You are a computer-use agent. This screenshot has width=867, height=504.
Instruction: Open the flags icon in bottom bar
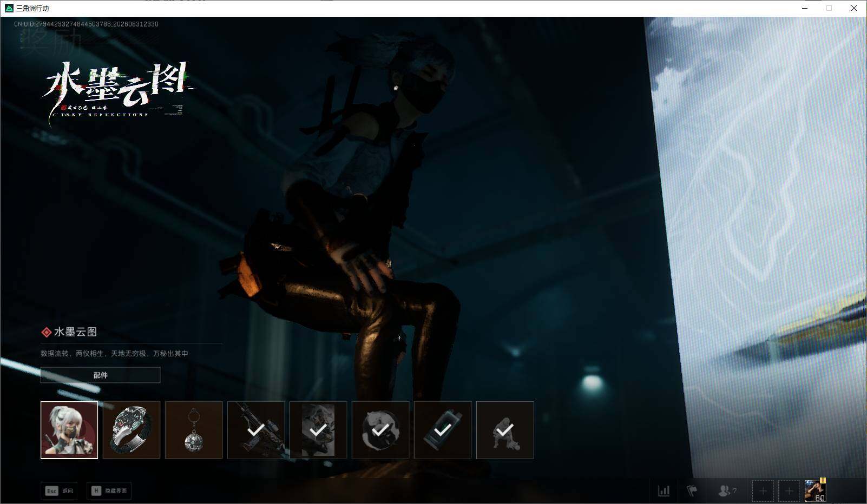click(692, 490)
